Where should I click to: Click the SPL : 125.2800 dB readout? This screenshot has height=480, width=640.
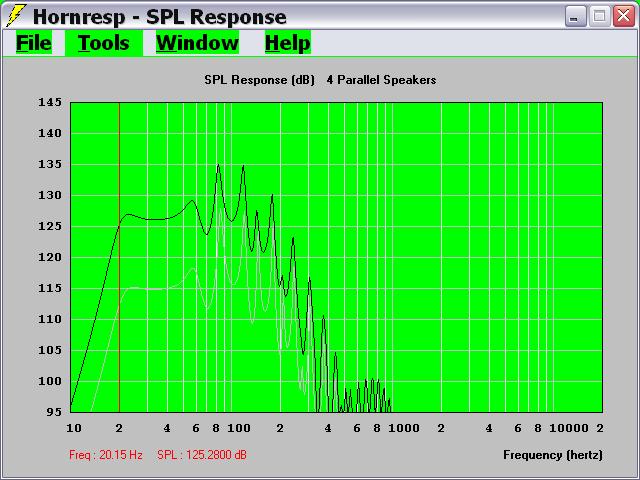pos(202,455)
